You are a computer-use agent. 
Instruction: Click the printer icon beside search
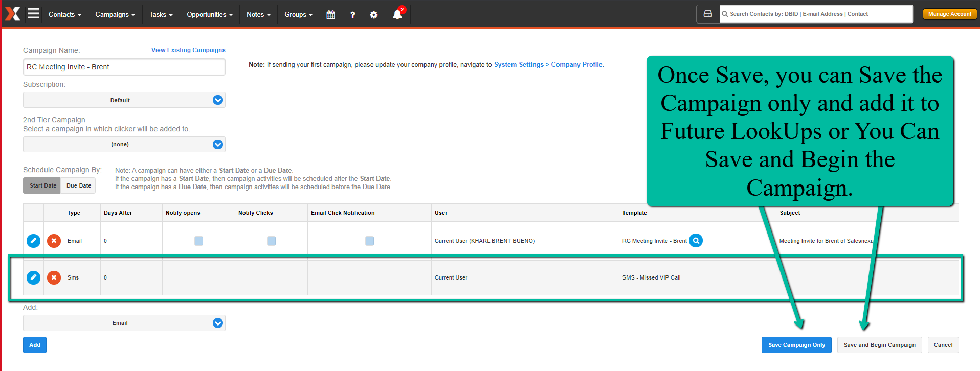click(708, 14)
